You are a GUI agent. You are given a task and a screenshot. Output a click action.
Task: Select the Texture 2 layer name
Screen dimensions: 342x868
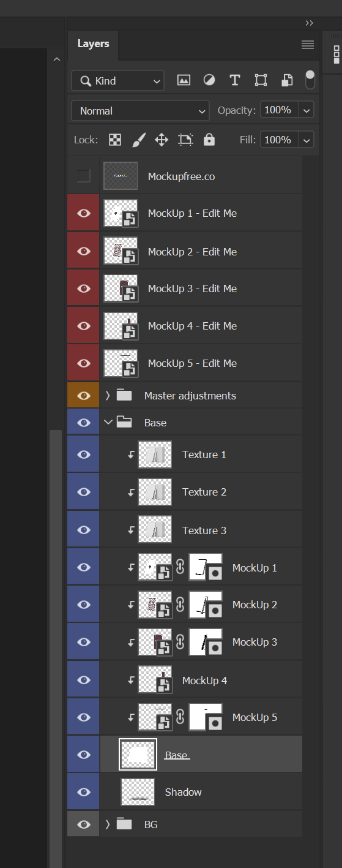coord(204,492)
